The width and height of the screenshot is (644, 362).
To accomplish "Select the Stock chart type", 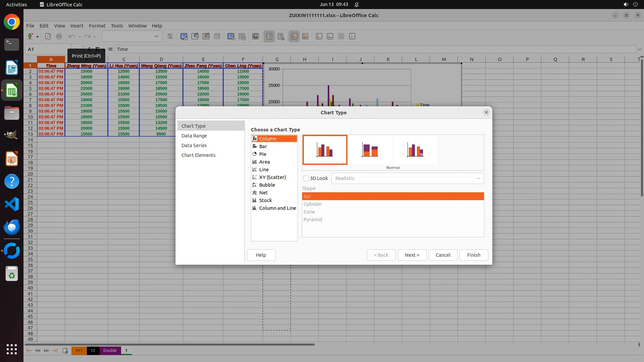I will coord(265,200).
